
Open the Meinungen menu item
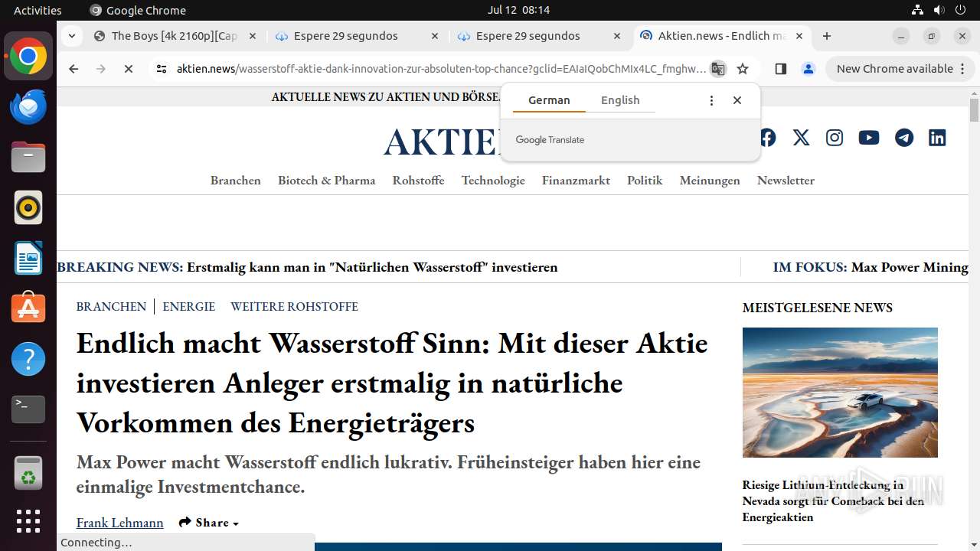[710, 181]
